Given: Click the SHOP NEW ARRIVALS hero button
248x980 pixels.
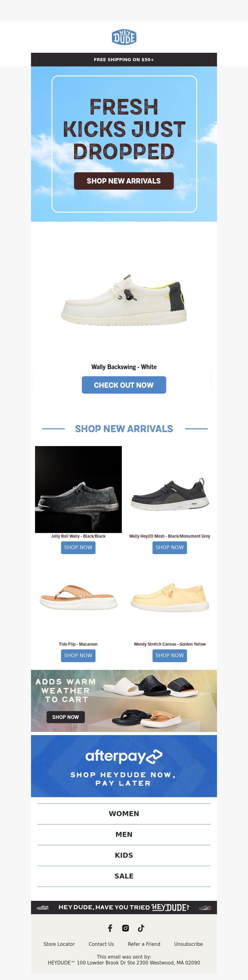Looking at the screenshot, I should pyautogui.click(x=124, y=181).
